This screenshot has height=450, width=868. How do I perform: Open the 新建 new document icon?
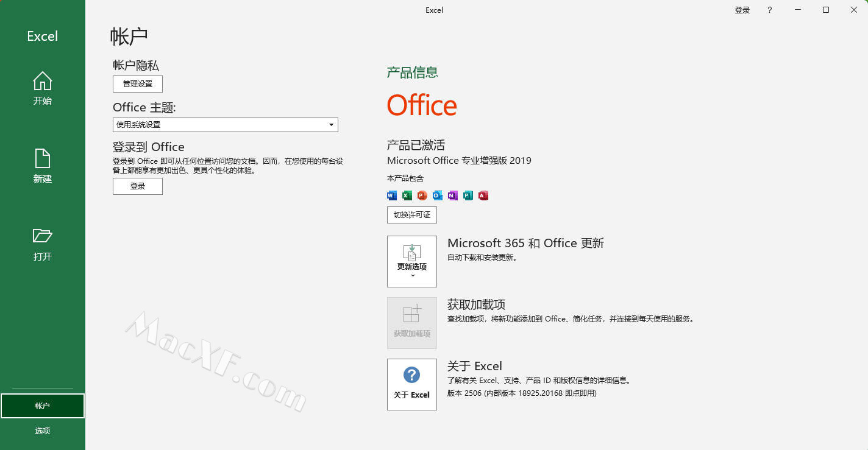pyautogui.click(x=43, y=158)
